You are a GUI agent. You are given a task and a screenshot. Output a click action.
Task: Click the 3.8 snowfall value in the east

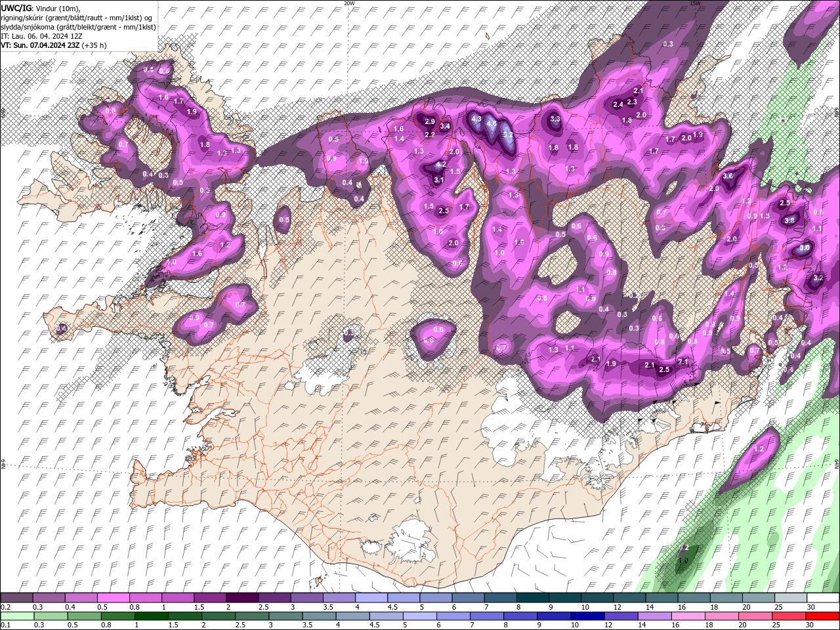pyautogui.click(x=789, y=220)
